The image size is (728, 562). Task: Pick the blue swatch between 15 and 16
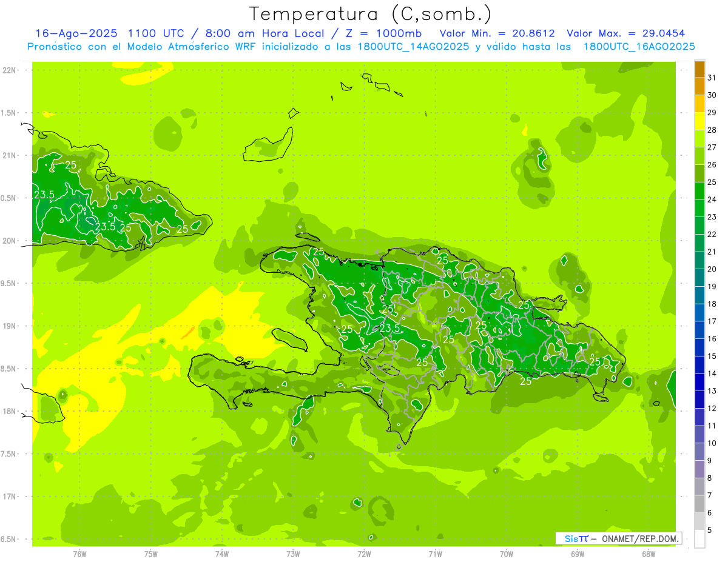700,348
